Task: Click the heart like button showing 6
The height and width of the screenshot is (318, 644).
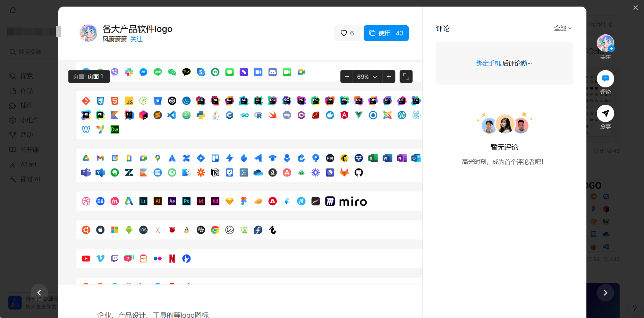Action: [347, 33]
